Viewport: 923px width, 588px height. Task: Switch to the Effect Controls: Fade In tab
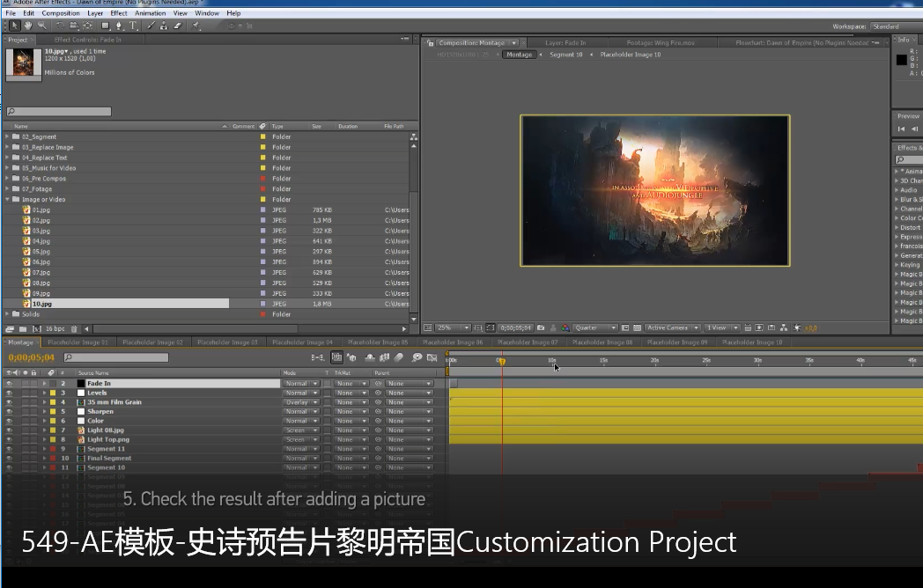pos(88,40)
